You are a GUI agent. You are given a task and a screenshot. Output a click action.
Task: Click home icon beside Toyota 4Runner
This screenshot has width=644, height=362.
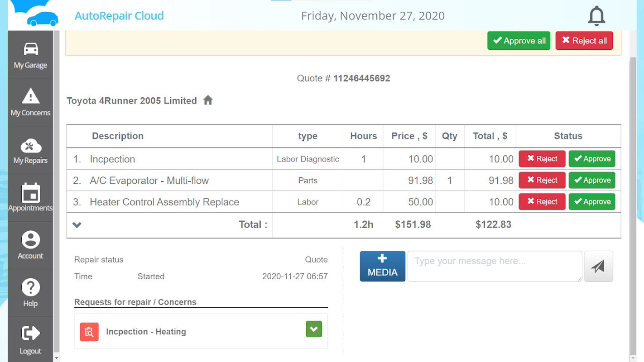click(x=208, y=100)
